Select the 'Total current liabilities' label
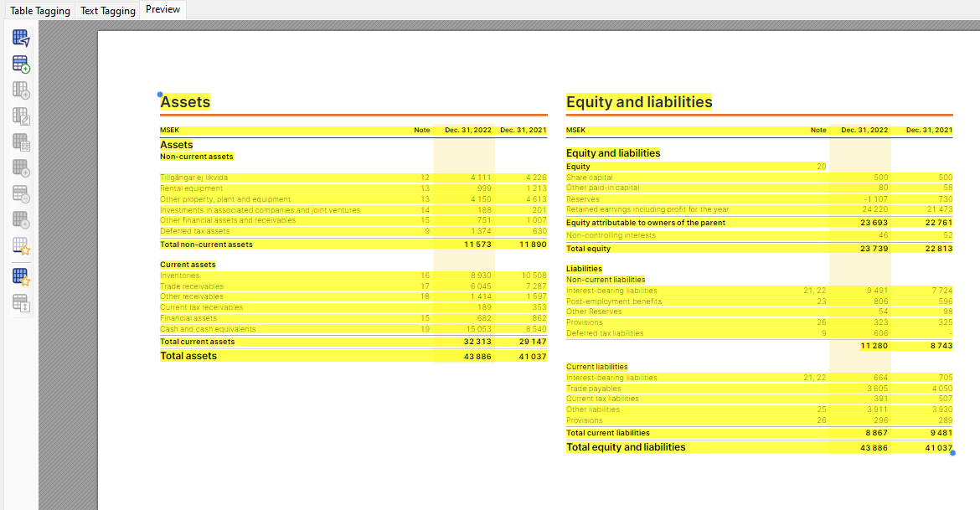 coord(607,433)
